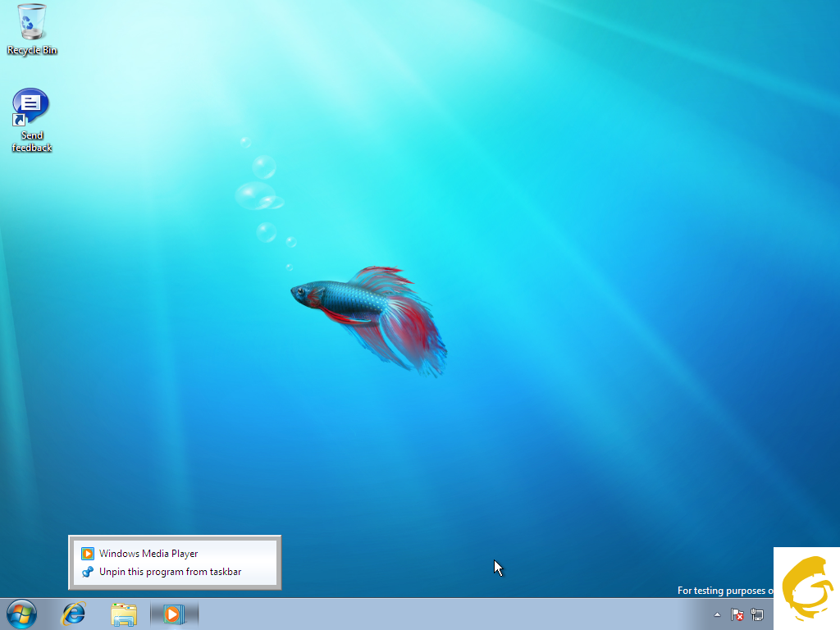Viewport: 840px width, 630px height.
Task: Click the small Media Player jump list icon
Action: 88,554
